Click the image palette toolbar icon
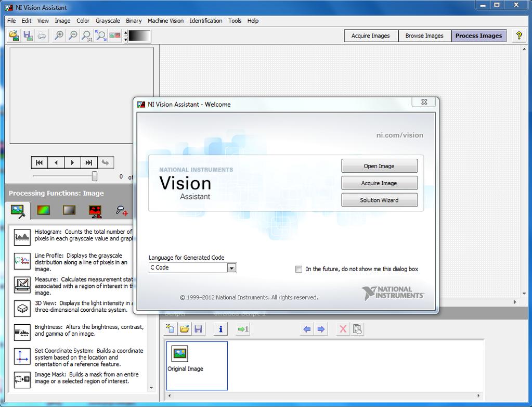532x407 pixels. pyautogui.click(x=115, y=35)
